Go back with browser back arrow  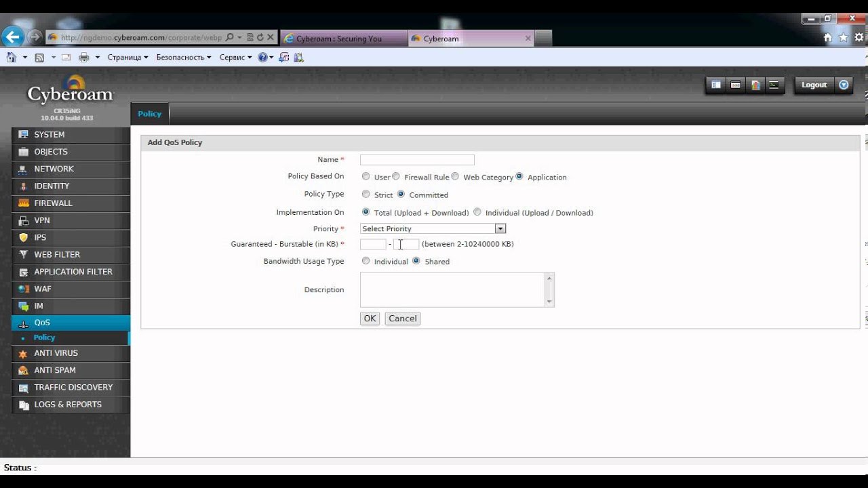pyautogui.click(x=12, y=37)
